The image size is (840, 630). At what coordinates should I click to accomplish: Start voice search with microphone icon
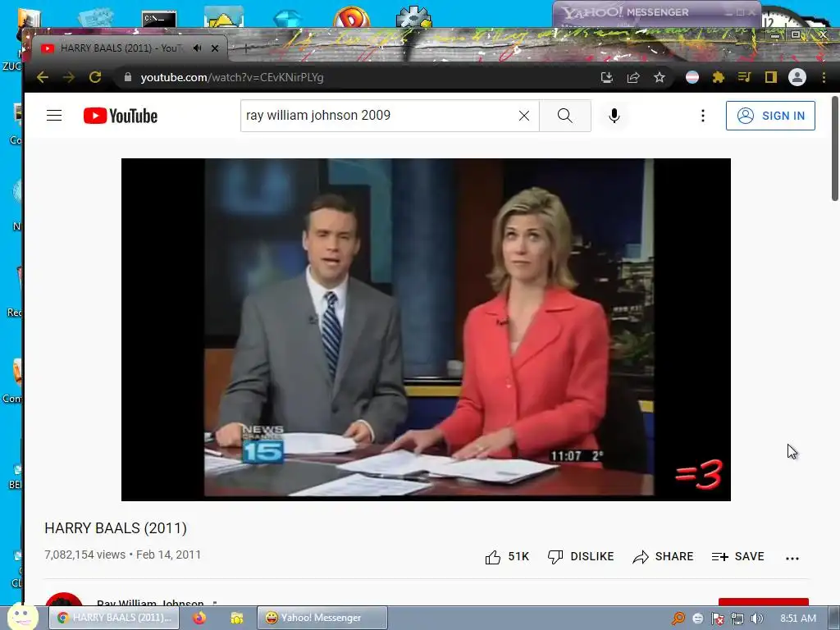click(x=614, y=115)
